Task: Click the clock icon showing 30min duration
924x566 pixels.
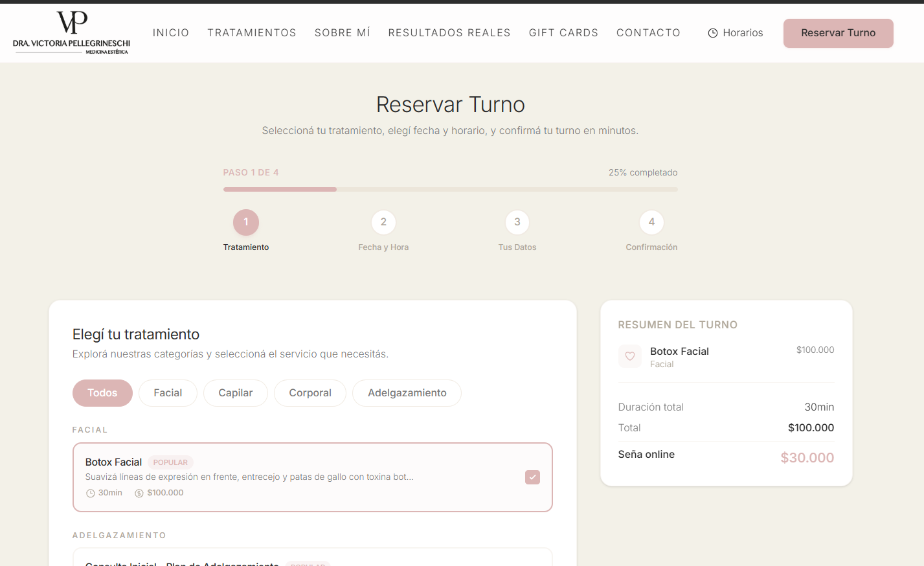Action: [91, 493]
